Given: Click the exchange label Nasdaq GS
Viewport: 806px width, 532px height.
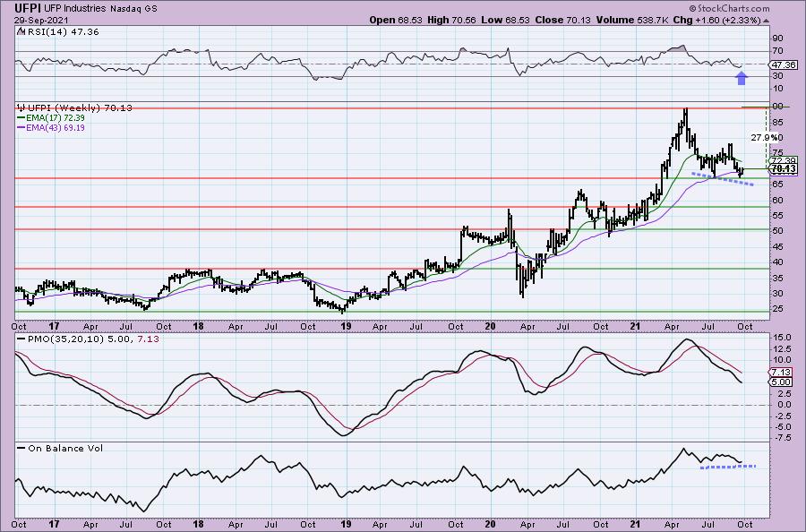Looking at the screenshot, I should pyautogui.click(x=133, y=9).
